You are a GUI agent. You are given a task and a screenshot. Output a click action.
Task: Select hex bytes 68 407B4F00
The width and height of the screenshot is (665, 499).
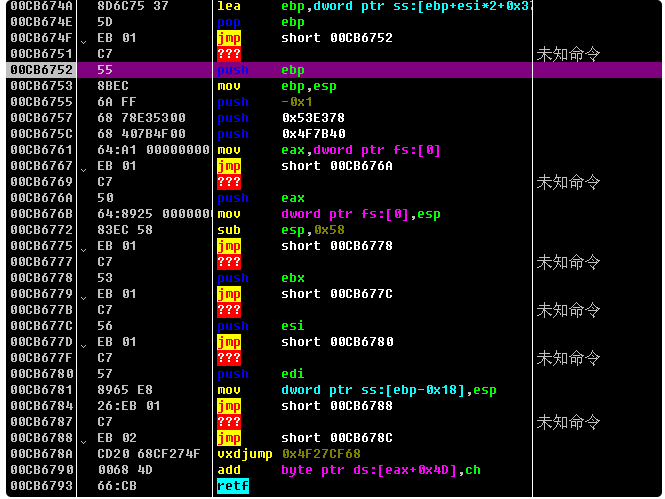(x=142, y=134)
